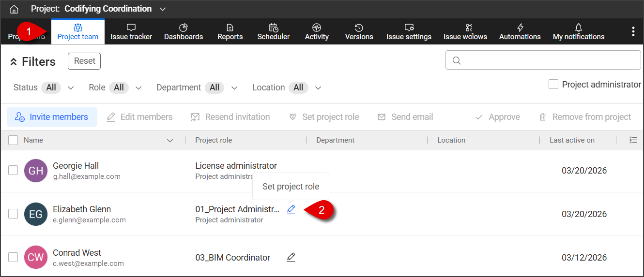This screenshot has width=644, height=277.
Task: Open column settings list icon
Action: tap(633, 140)
